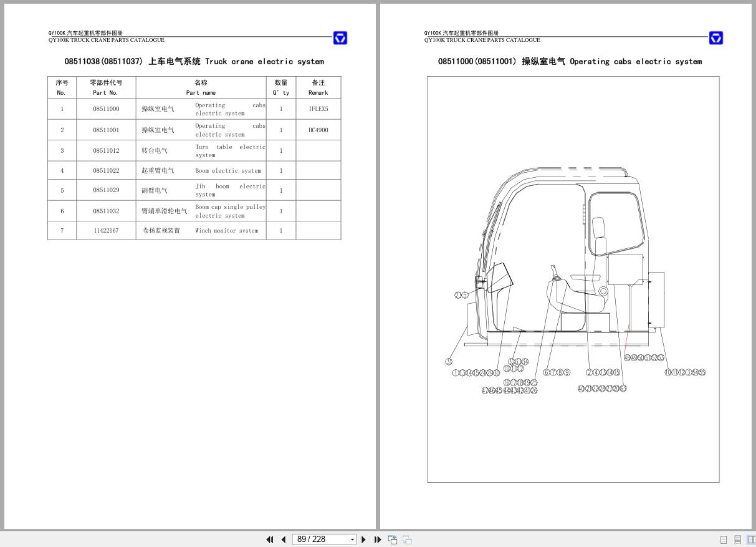
Task: Click the previous view icon
Action: [x=393, y=540]
